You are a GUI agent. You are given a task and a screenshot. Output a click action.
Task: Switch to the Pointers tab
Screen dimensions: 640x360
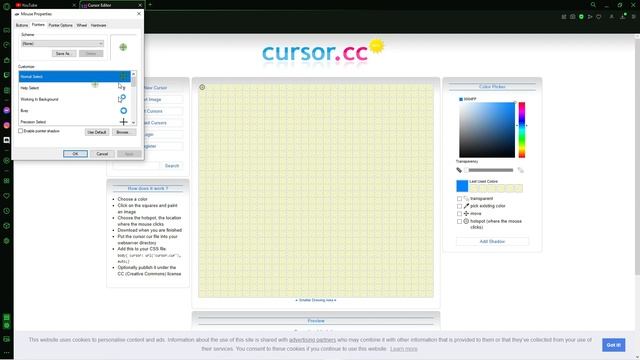(38, 25)
